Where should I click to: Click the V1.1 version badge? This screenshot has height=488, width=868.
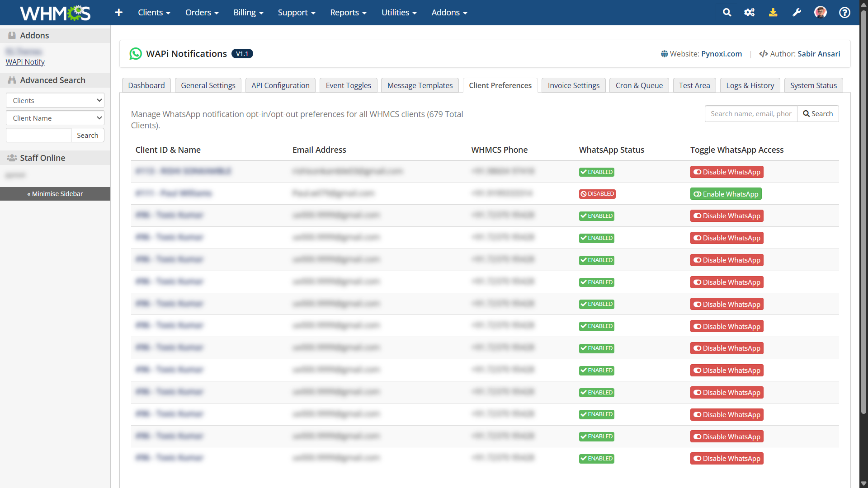(x=242, y=54)
